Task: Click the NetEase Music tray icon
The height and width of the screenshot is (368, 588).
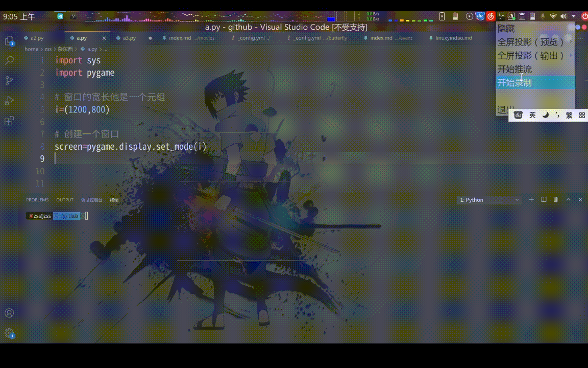Action: click(x=491, y=16)
